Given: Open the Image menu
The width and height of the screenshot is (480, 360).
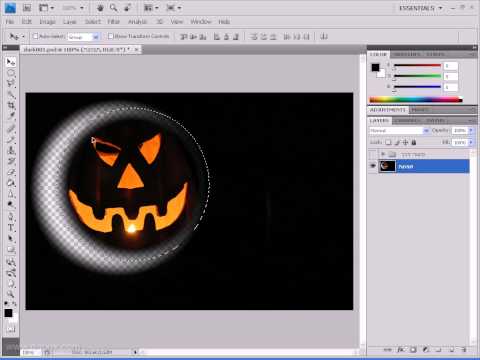Looking at the screenshot, I should (47, 22).
